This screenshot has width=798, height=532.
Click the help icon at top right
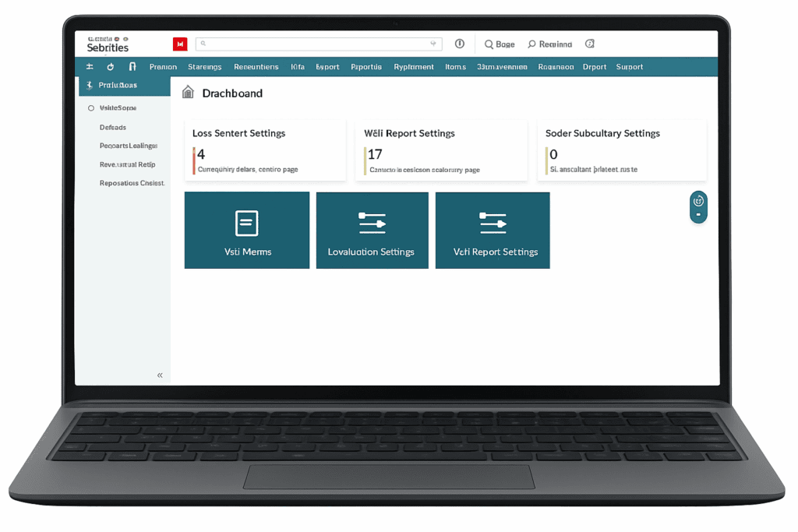pos(590,44)
